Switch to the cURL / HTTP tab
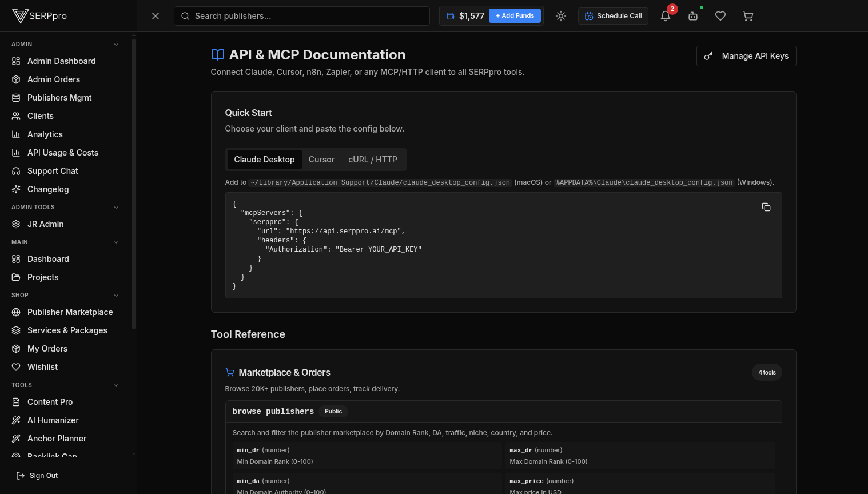 (372, 160)
